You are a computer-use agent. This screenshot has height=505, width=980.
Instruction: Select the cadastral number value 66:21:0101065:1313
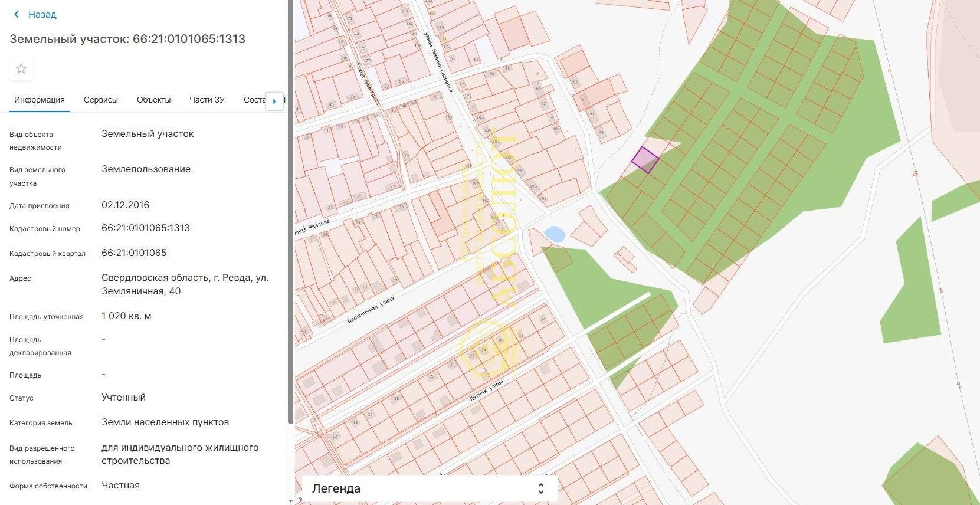146,228
